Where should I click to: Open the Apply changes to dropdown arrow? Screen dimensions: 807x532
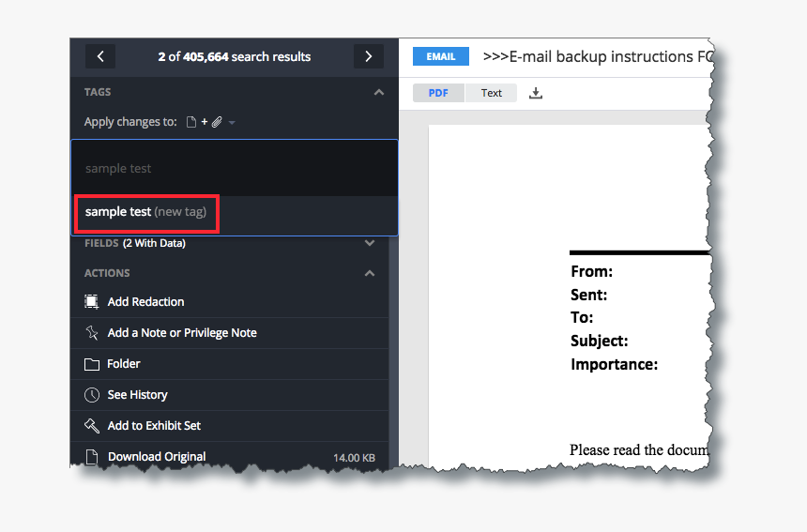[x=232, y=122]
